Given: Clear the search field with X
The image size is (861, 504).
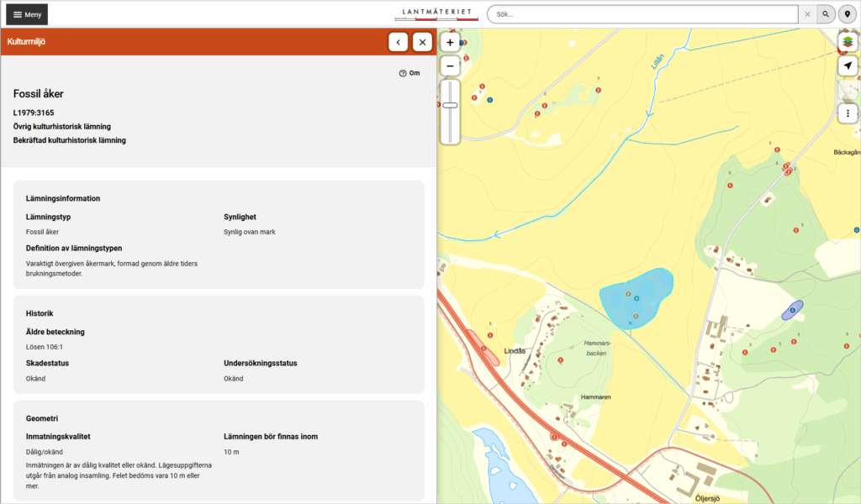Looking at the screenshot, I should (x=807, y=14).
